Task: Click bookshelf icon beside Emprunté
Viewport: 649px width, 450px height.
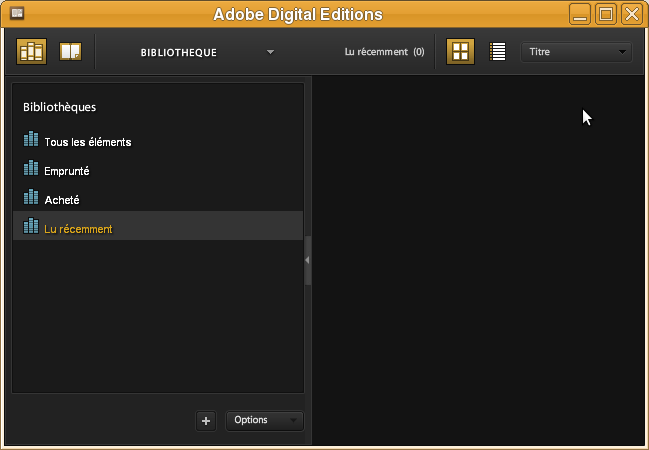Action: point(31,168)
